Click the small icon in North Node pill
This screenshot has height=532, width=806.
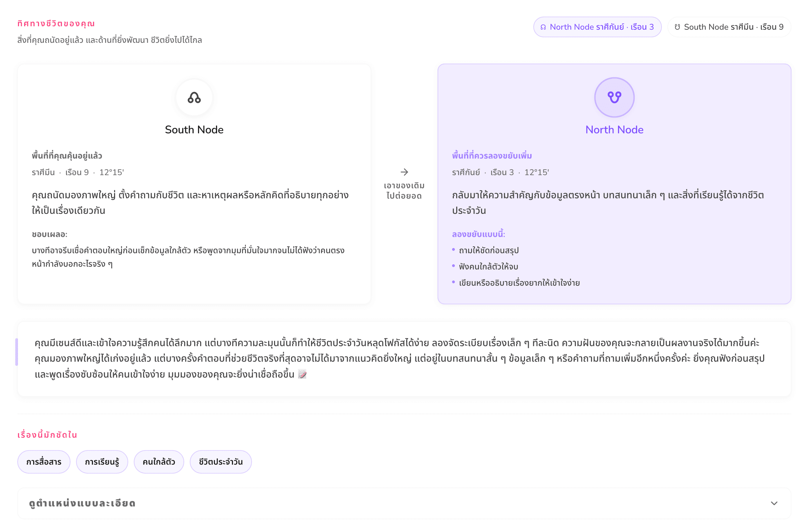pyautogui.click(x=543, y=27)
